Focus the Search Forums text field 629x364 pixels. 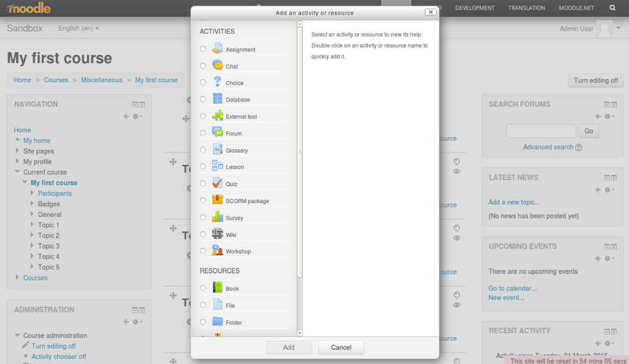tap(541, 131)
